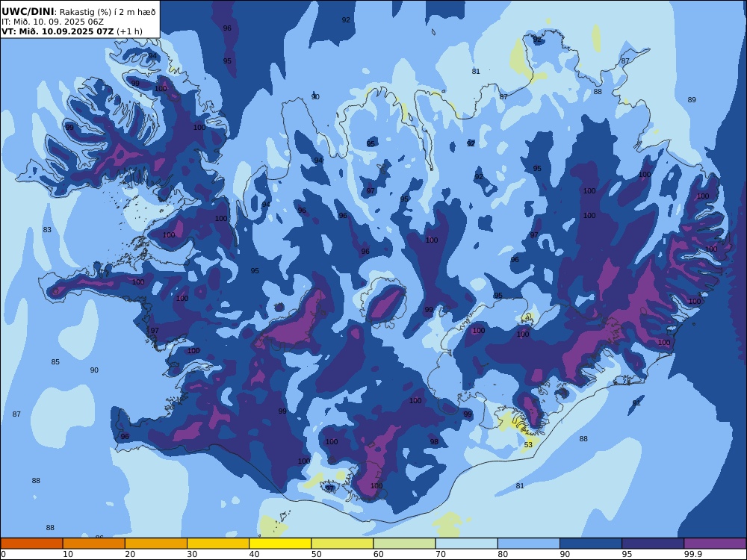The width and height of the screenshot is (747, 560).
Task: Click the orange 10–20 legend swatch
Action: point(94,544)
